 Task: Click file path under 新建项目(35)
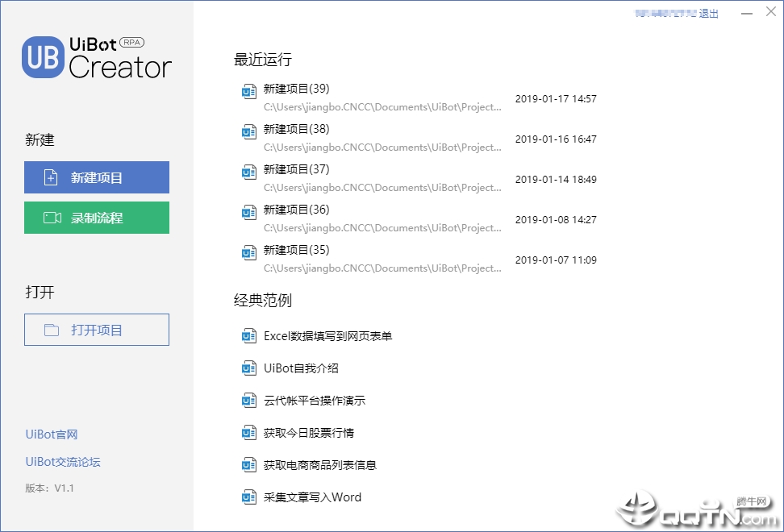(x=382, y=268)
